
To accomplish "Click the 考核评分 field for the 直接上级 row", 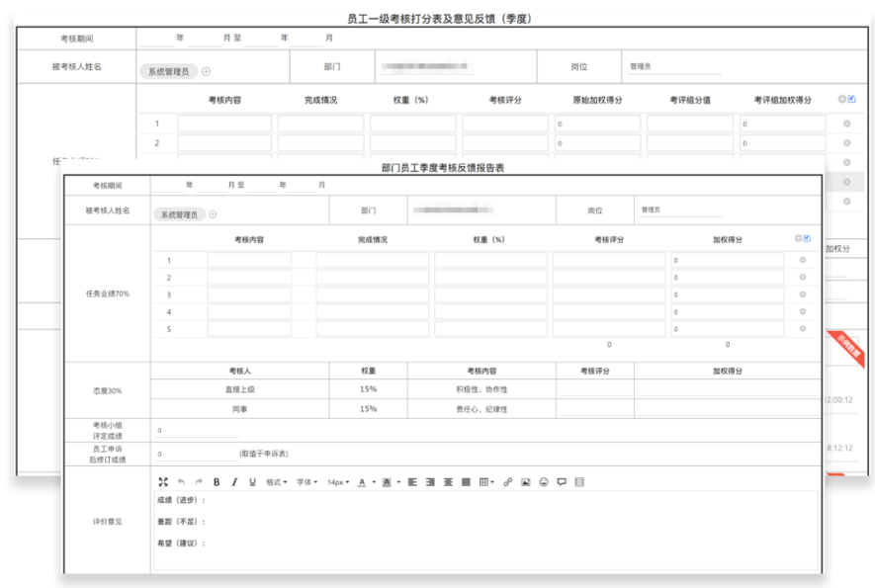I will (x=595, y=389).
